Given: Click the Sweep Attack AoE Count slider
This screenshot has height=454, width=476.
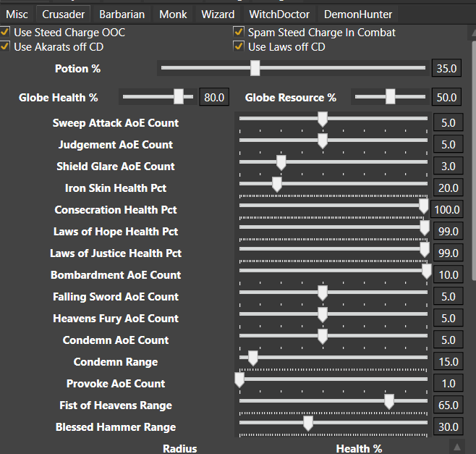Looking at the screenshot, I should point(323,119).
